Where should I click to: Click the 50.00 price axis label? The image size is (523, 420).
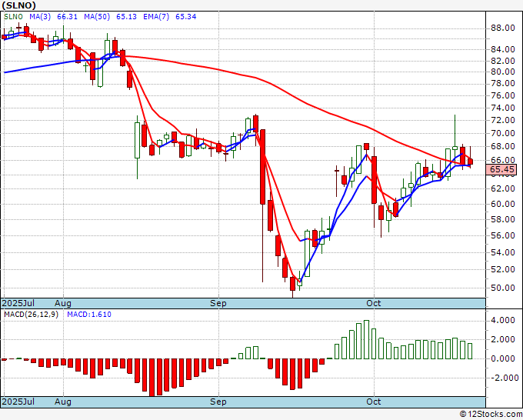pos(503,288)
